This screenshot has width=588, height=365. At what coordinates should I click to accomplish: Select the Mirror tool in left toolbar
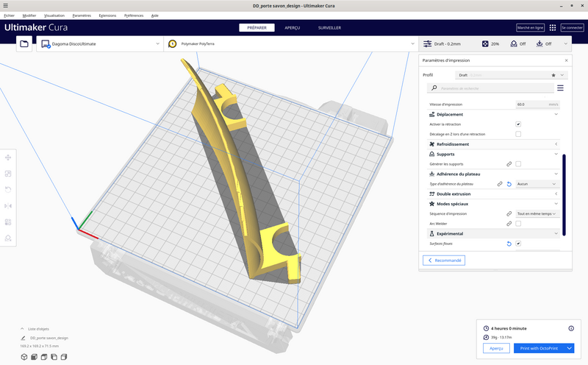[x=8, y=206]
